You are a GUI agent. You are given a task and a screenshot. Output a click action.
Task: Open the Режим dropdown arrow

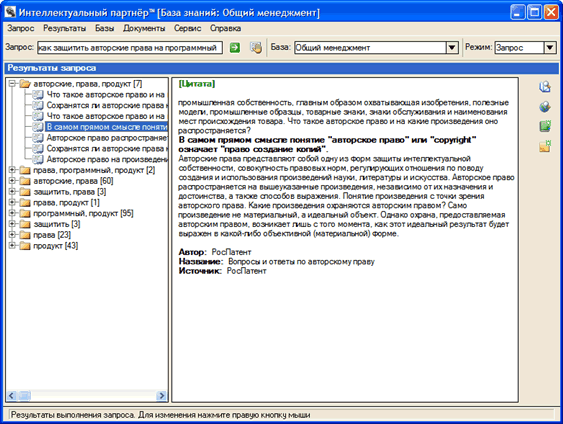pos(550,47)
